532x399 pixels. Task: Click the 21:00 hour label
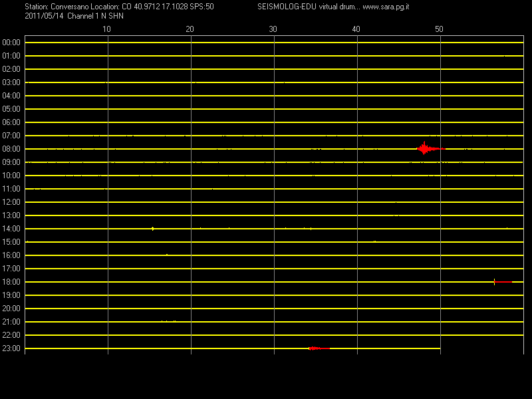coord(11,322)
